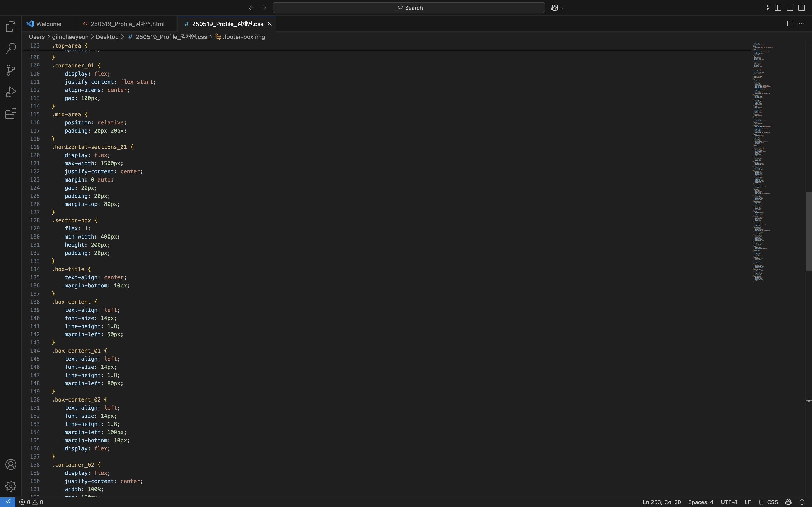
Task: Split the editor to the right
Action: point(790,24)
